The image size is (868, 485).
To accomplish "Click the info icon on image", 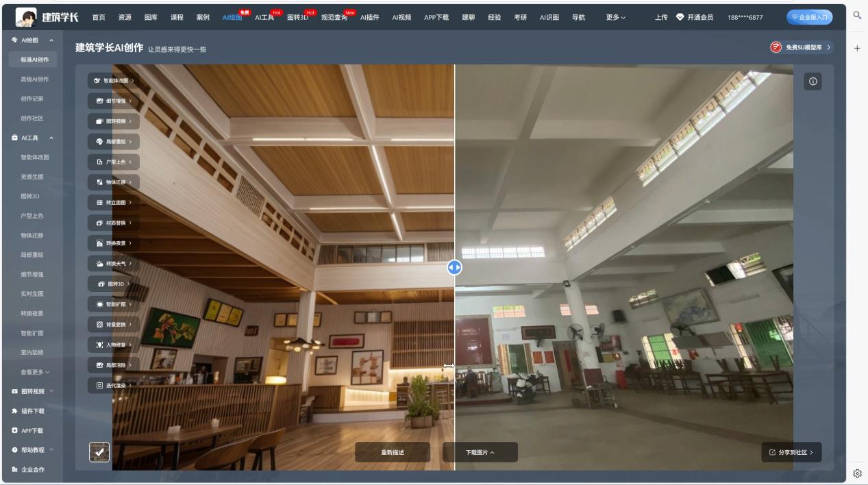I will pos(813,82).
